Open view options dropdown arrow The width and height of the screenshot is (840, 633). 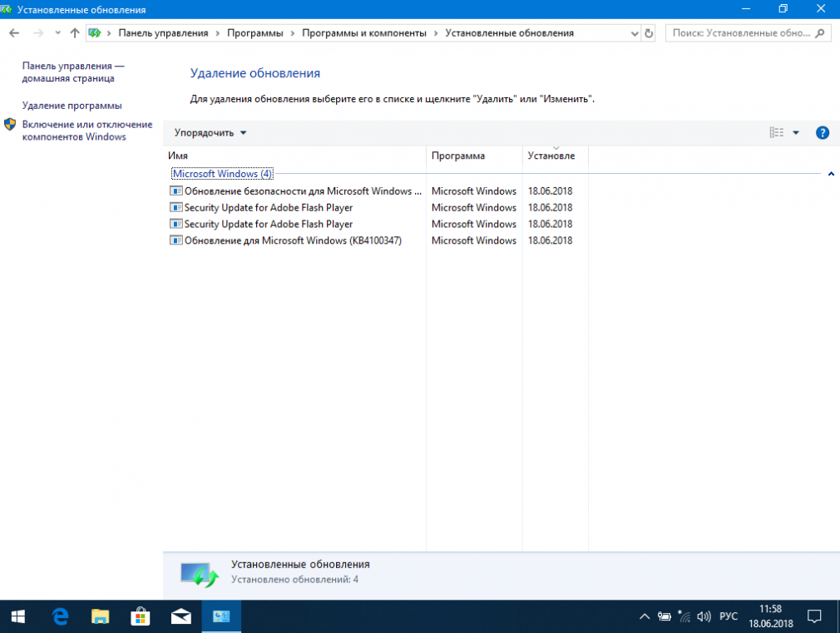(x=796, y=133)
